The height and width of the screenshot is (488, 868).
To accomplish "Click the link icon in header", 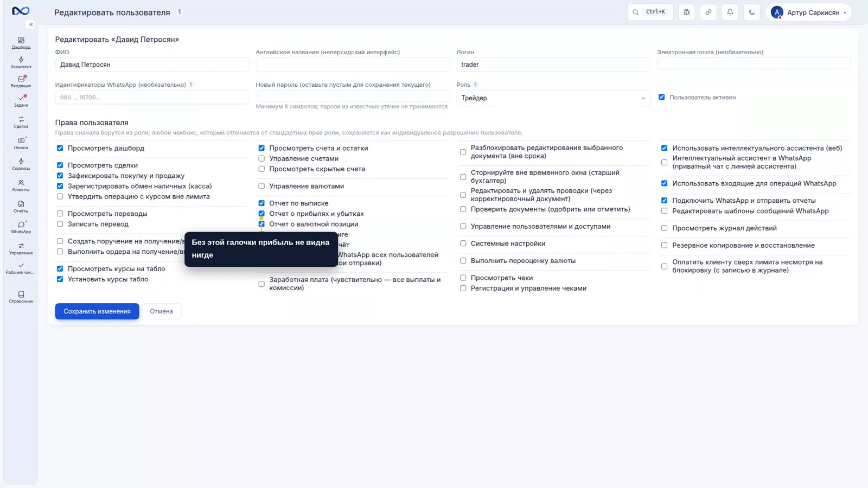I will tap(709, 12).
